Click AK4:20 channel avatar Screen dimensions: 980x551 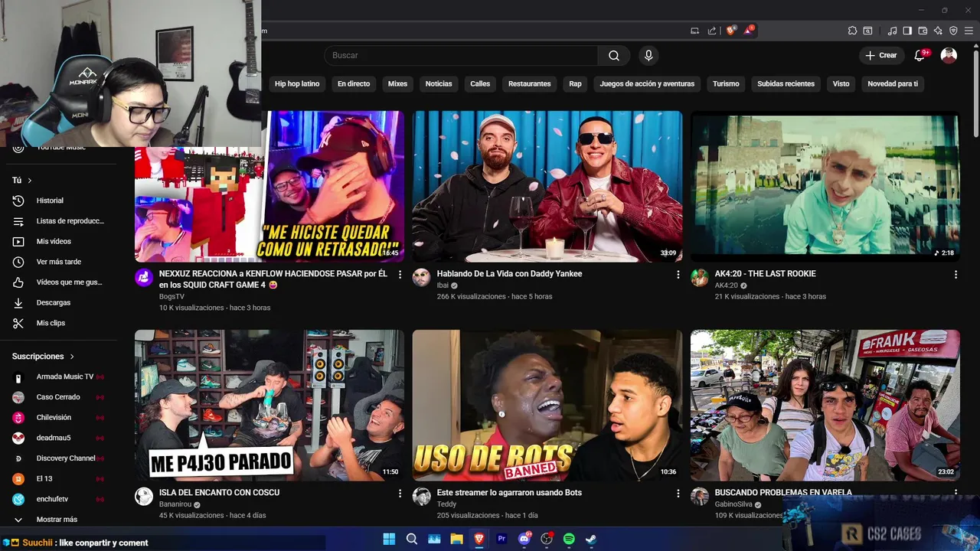click(x=699, y=277)
